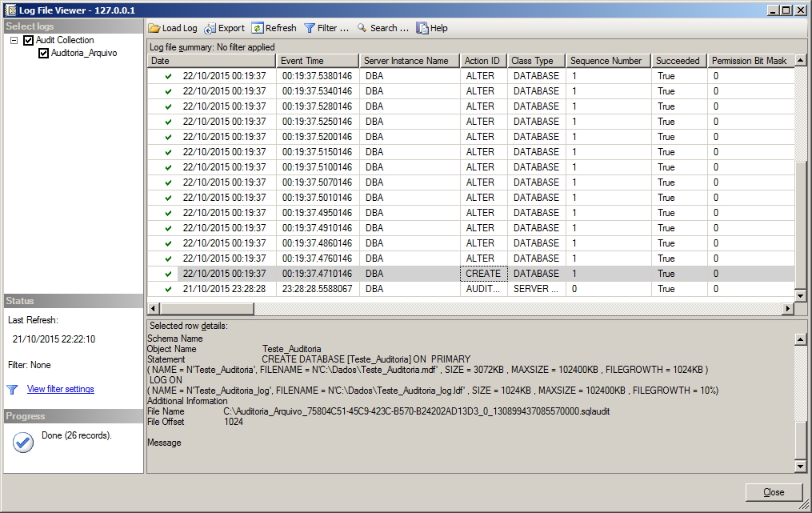Image resolution: width=812 pixels, height=513 pixels.
Task: Click the Done progress checkmark icon
Action: (22, 442)
